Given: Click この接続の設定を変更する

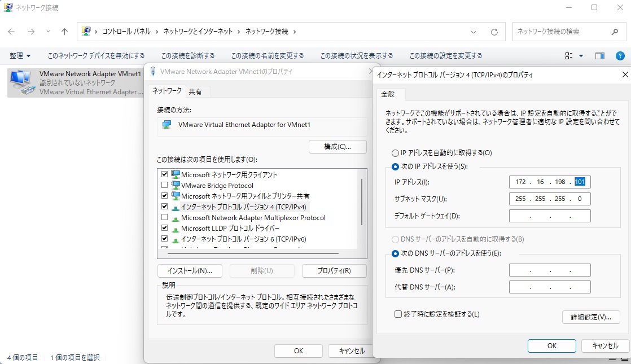Looking at the screenshot, I should (446, 55).
